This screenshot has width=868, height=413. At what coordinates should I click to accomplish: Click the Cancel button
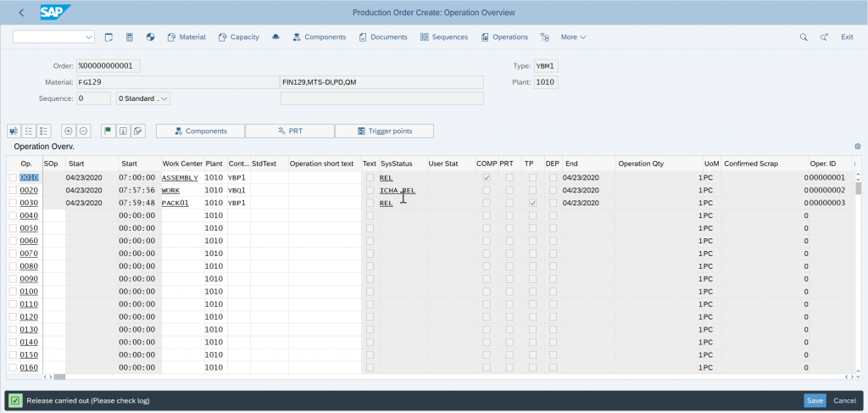845,400
